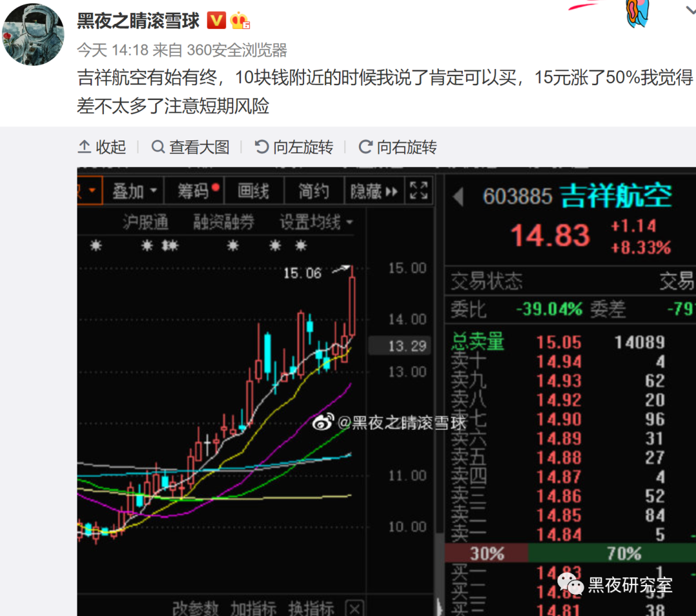Open the poster's astronaut avatar
The width and height of the screenshot is (696, 616).
33,34
